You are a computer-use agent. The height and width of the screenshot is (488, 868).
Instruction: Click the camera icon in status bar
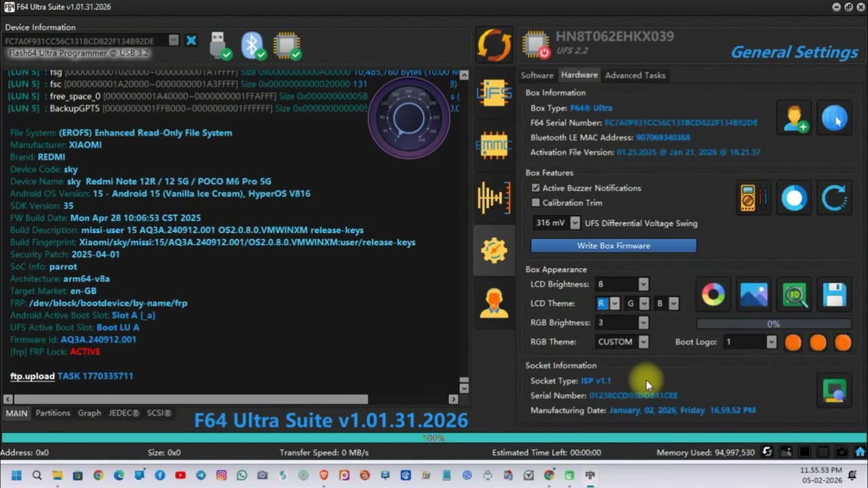pyautogui.click(x=842, y=452)
